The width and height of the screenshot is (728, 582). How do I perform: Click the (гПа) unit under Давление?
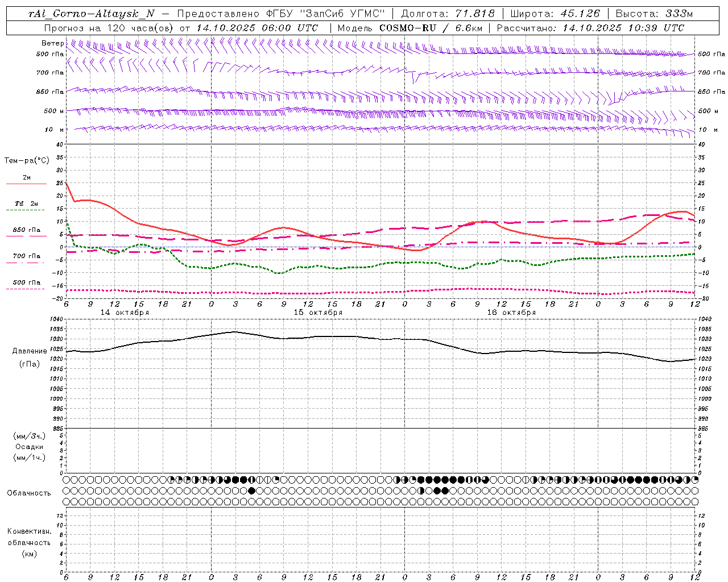30,364
